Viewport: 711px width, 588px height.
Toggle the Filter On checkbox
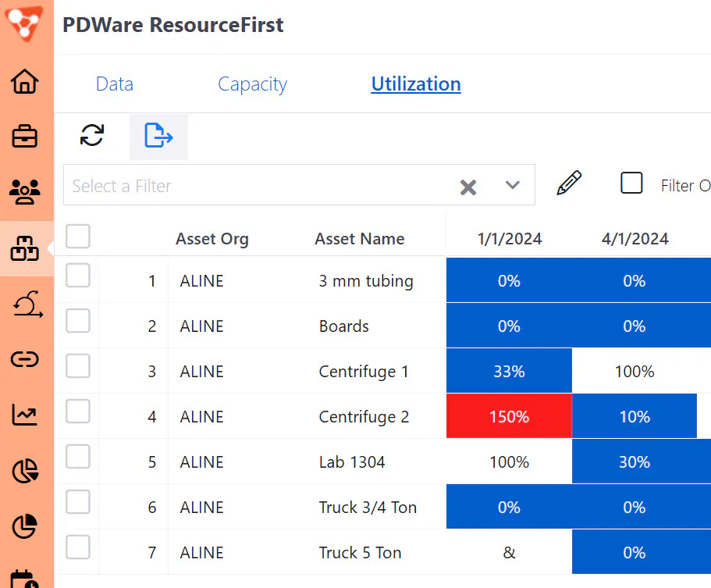631,183
